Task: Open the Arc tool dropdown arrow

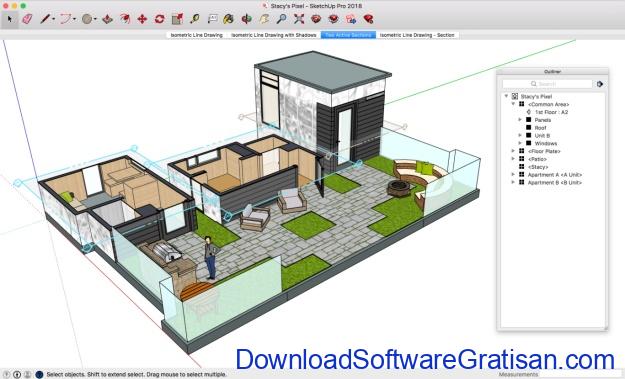Action: click(x=75, y=19)
